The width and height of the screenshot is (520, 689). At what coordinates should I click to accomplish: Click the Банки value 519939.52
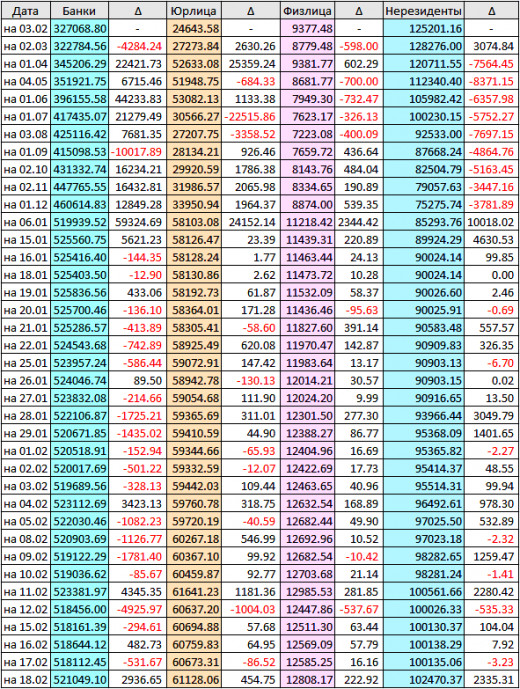click(x=80, y=222)
